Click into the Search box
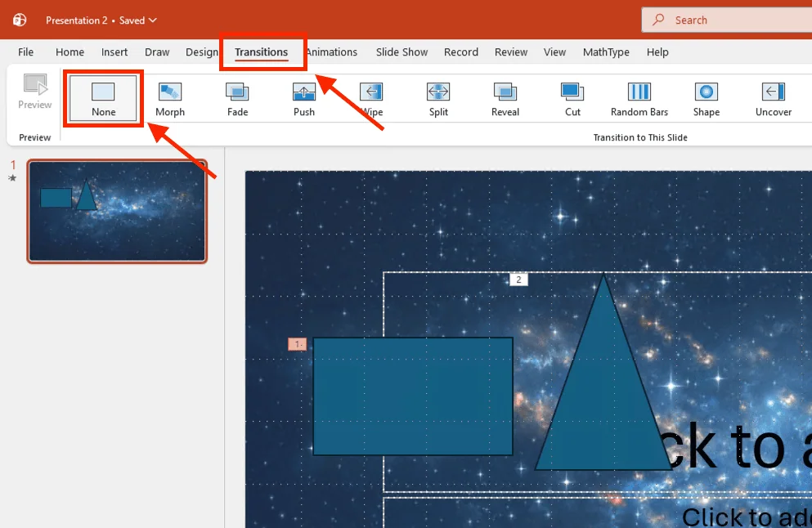This screenshot has width=812, height=528. (x=727, y=20)
